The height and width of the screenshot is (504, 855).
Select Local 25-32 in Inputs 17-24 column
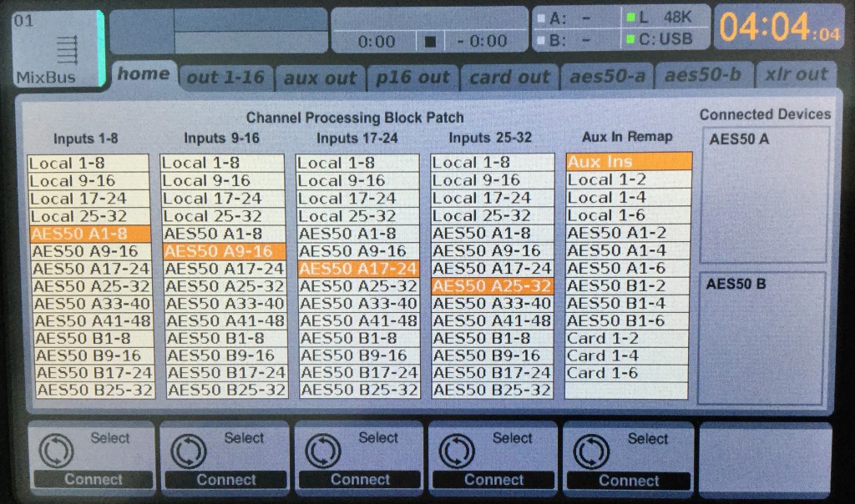coord(357,216)
